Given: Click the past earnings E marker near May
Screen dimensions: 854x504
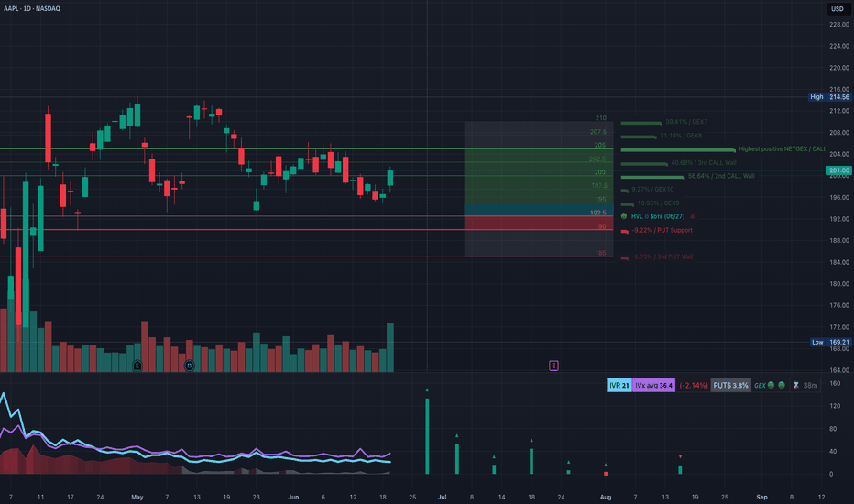Looking at the screenshot, I should point(137,366).
